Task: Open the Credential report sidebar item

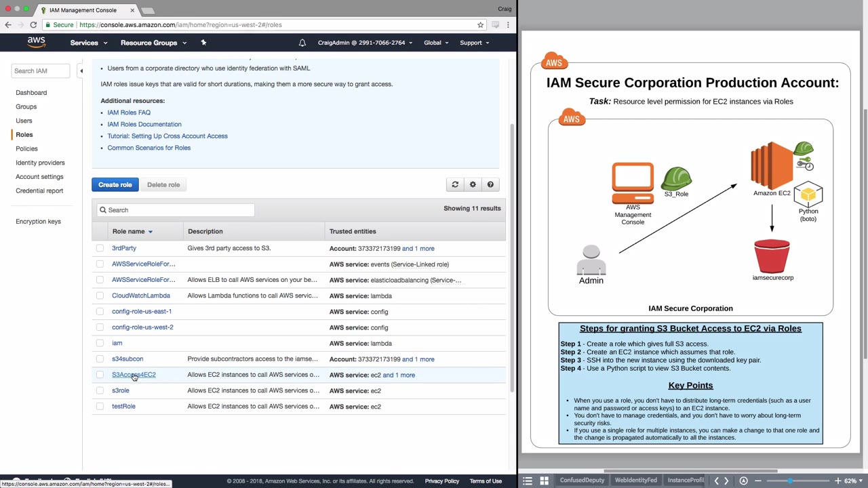Action: point(39,191)
